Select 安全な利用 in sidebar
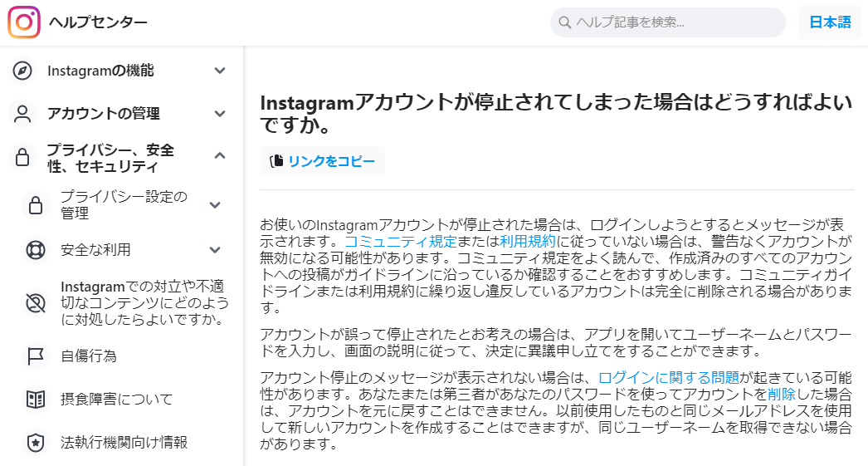The image size is (868, 466). point(95,250)
